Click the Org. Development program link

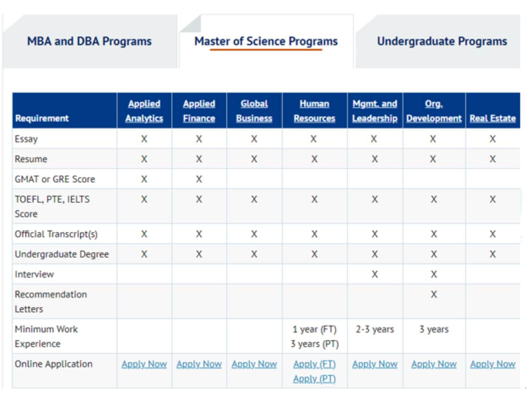tap(434, 111)
